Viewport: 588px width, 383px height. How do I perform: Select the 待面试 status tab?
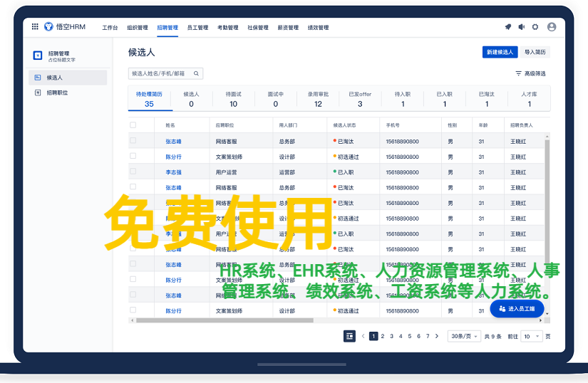click(233, 99)
